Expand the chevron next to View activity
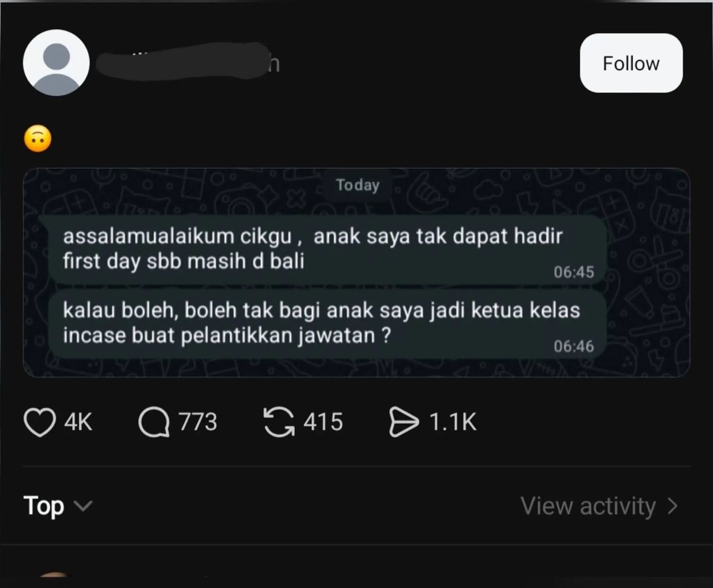This screenshot has width=713, height=588. click(x=672, y=506)
